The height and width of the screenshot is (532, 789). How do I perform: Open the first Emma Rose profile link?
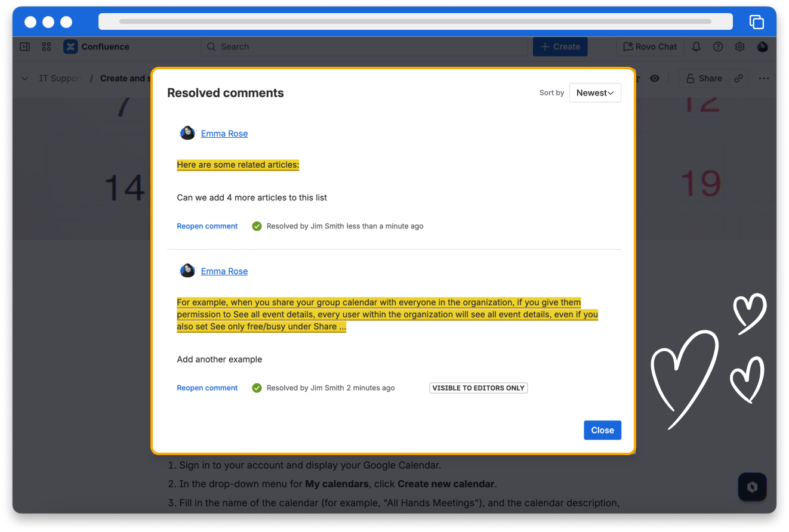pos(224,134)
